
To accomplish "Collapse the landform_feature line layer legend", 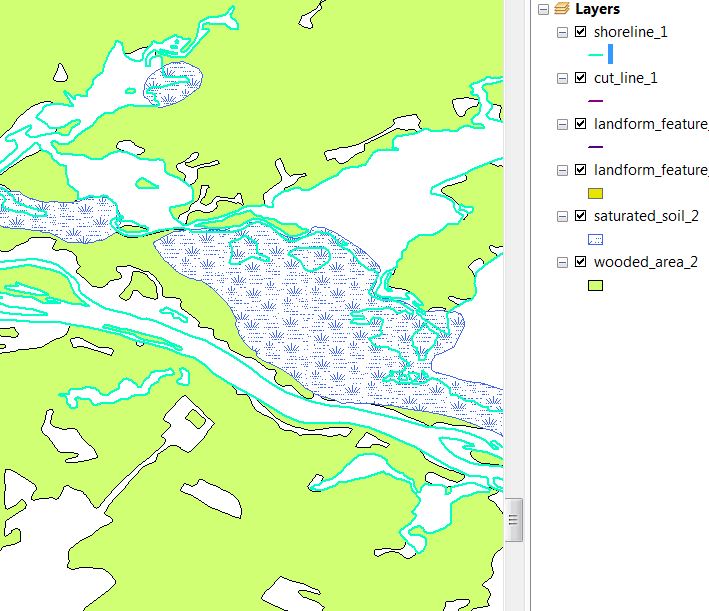I will tap(562, 124).
